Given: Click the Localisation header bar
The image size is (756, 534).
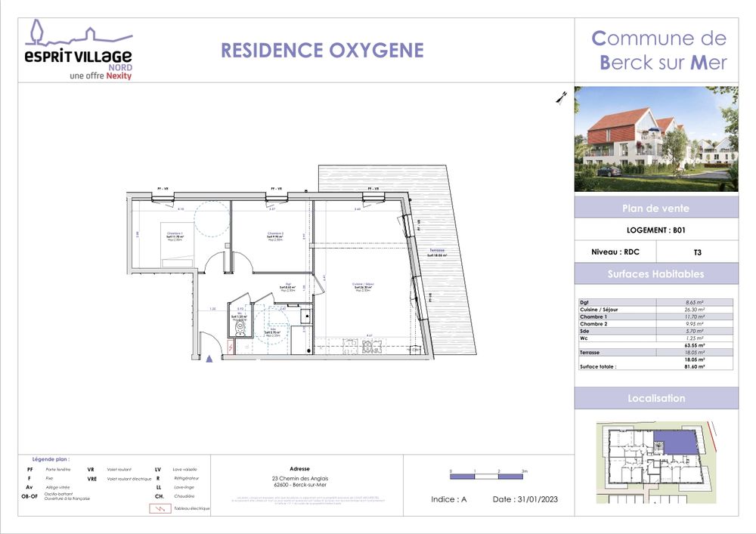Looking at the screenshot, I should coord(656,398).
